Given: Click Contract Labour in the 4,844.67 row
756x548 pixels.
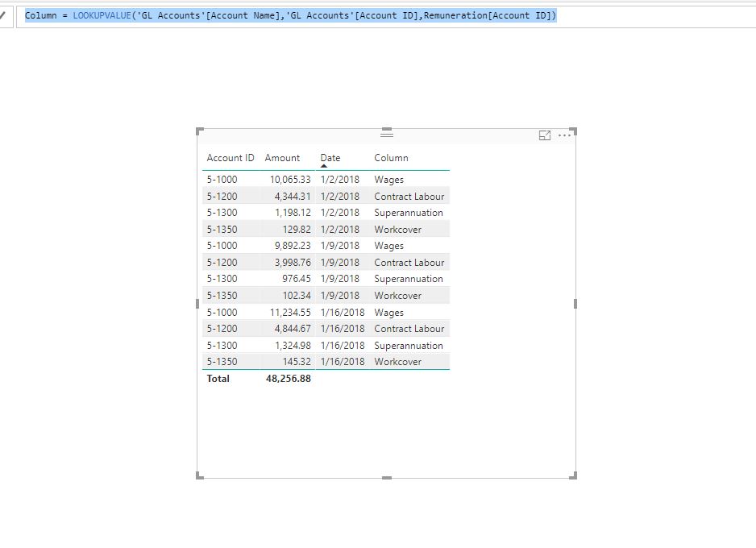Looking at the screenshot, I should point(409,329).
